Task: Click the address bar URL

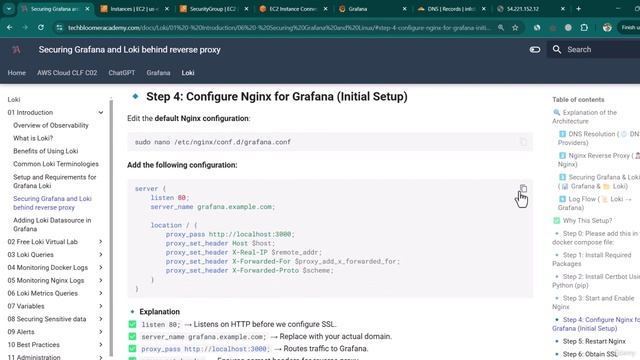Action: coord(279,27)
